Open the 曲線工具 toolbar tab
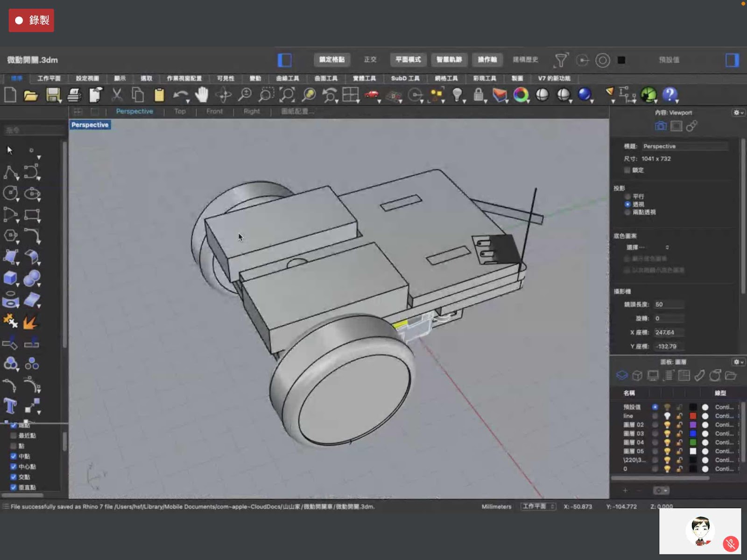Screen dimensions: 747x560 [288, 78]
